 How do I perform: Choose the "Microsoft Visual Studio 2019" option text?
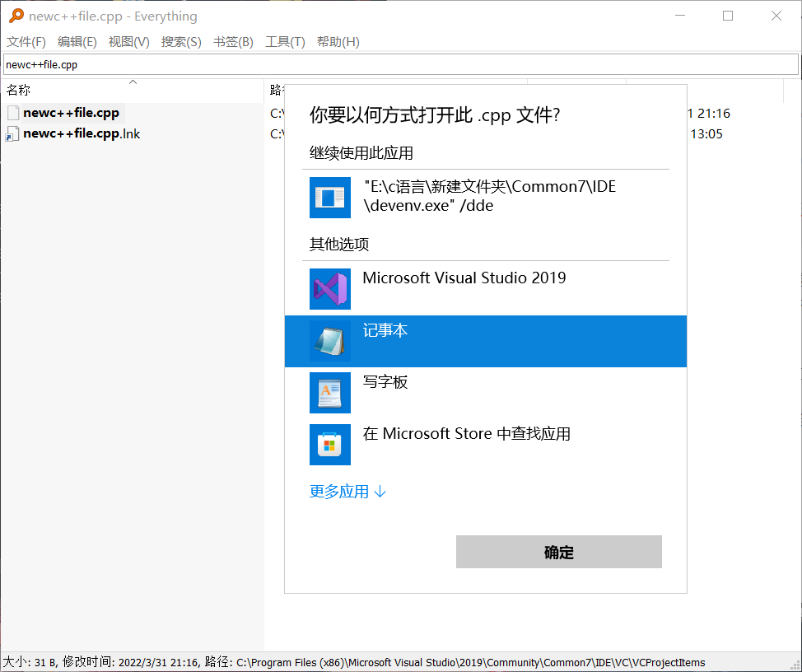(x=464, y=278)
